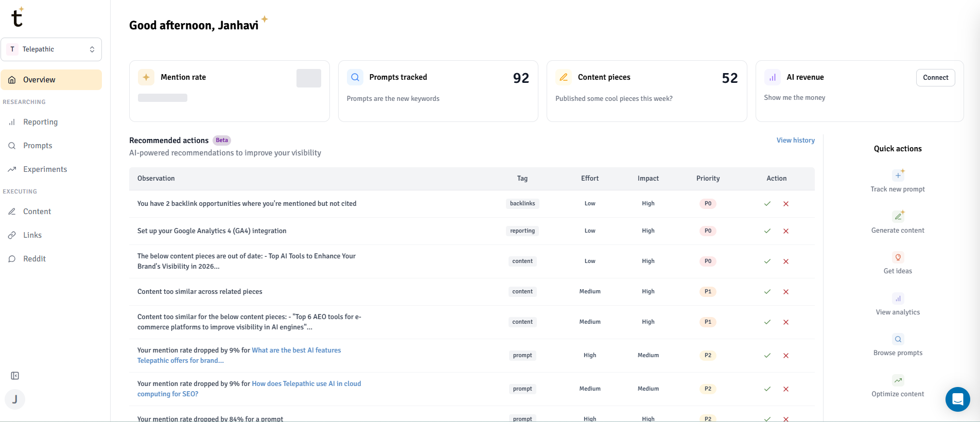
Task: Click the Track new prompt quick action icon
Action: 898,175
